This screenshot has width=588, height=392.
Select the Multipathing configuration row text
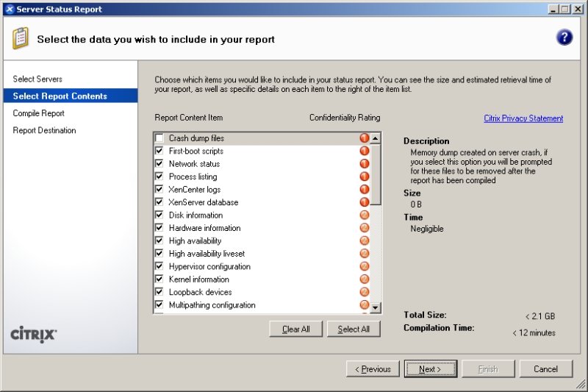click(212, 305)
